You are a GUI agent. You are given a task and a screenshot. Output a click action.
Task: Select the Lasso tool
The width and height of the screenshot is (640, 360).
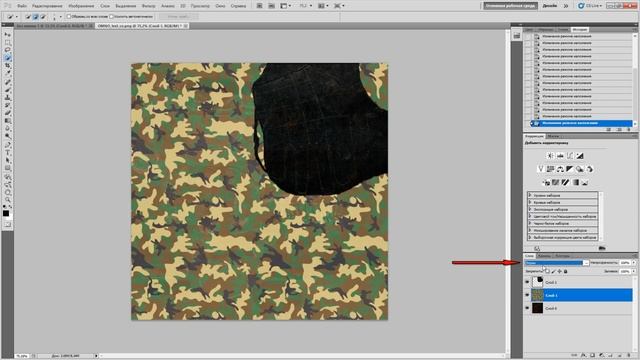(x=7, y=50)
